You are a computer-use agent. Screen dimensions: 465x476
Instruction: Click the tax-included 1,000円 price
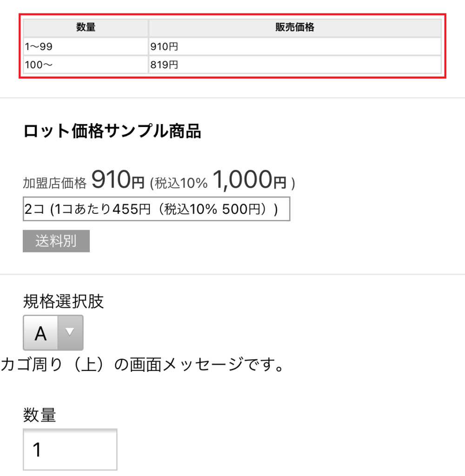[249, 180]
